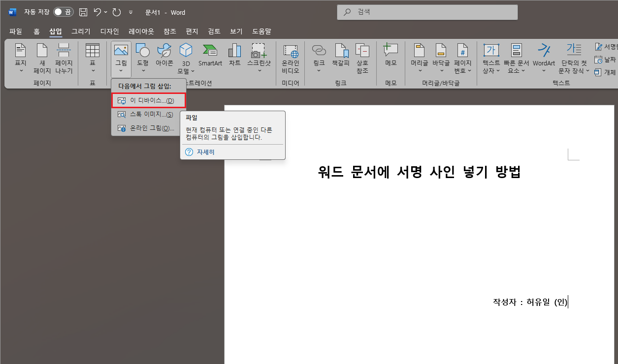Insert 온라인 비디오 (Online Video)

click(291, 59)
